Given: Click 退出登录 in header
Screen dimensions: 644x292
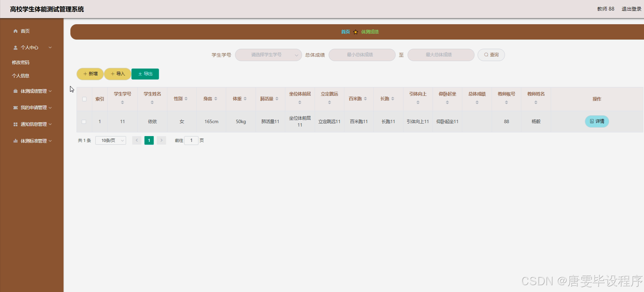Looking at the screenshot, I should point(631,9).
